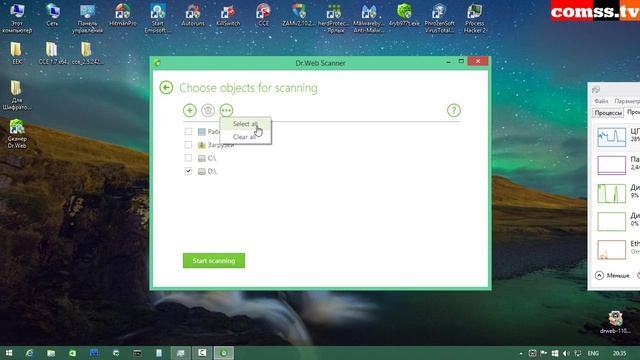Click the Dr.Web Scanner taskbar button
The image size is (640, 360).
[x=224, y=353]
